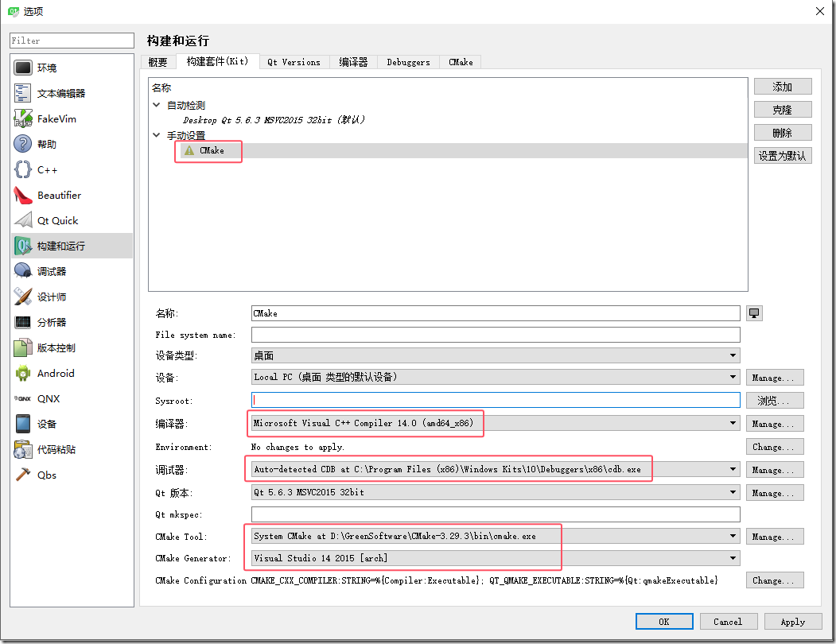Open the 帮助 settings category
Viewport: 836px width, 644px height.
coord(72,144)
